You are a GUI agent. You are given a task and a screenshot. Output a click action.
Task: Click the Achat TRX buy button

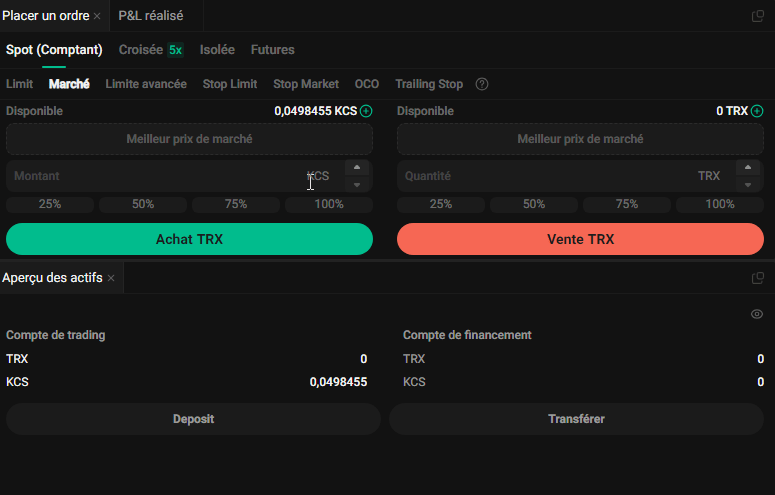click(x=189, y=239)
